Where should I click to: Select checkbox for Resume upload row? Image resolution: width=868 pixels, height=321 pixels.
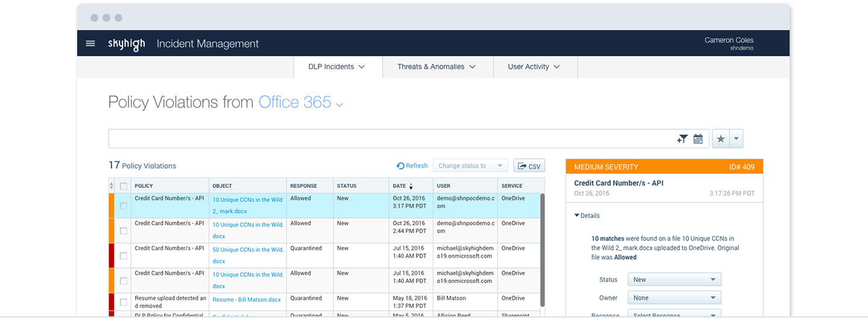click(x=124, y=302)
